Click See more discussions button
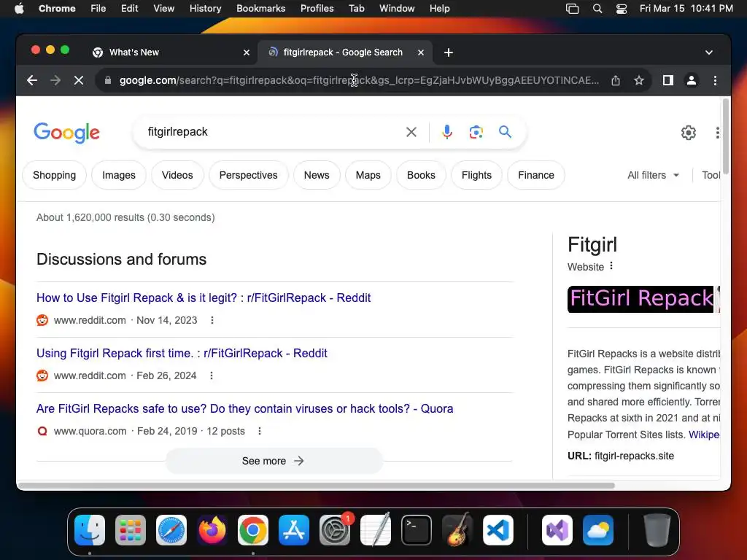 (x=274, y=461)
